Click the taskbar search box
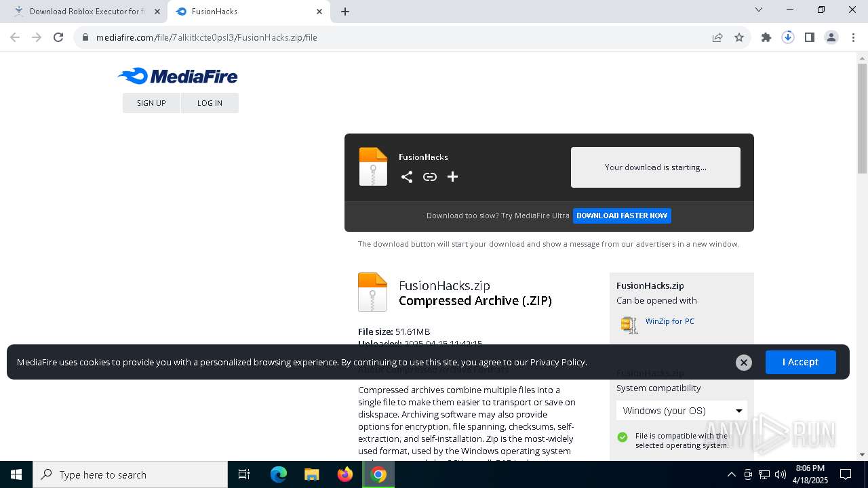This screenshot has width=868, height=488. click(130, 474)
